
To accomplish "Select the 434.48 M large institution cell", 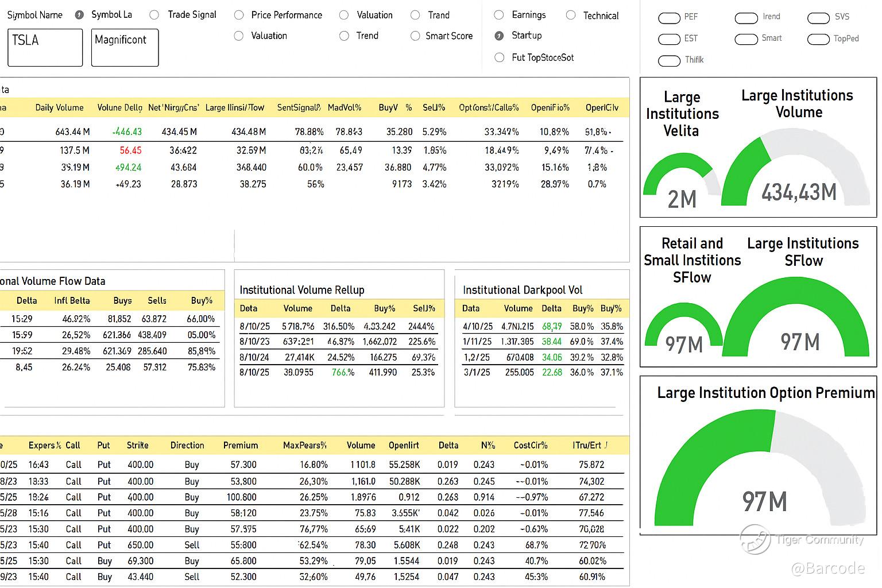I will [249, 131].
